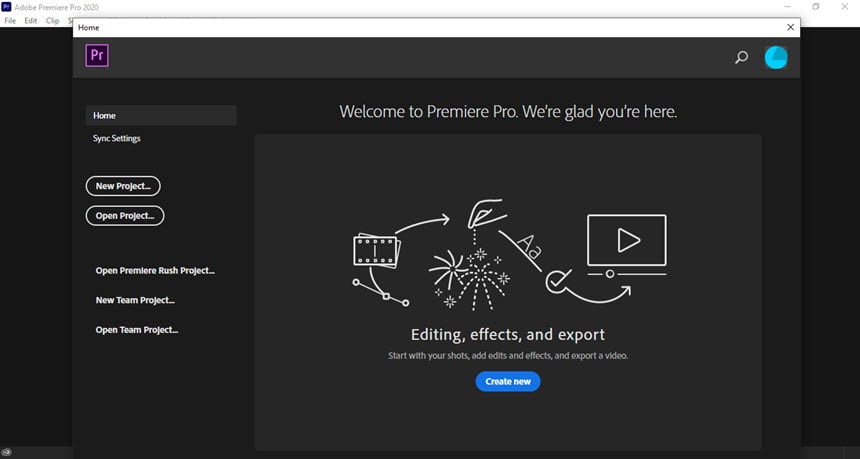Viewport: 860px width, 459px height.
Task: Click the Open Project... button
Action: click(125, 216)
